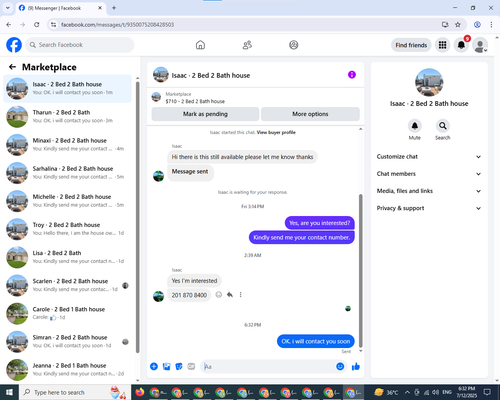
Task: Switch to the Messenger | Facebook tab
Action: click(61, 8)
